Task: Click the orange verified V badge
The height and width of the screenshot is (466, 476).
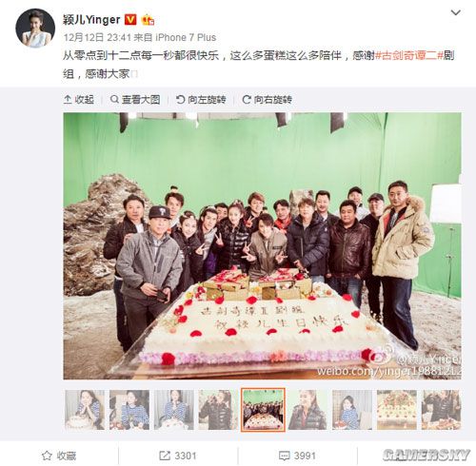Action: (x=130, y=20)
